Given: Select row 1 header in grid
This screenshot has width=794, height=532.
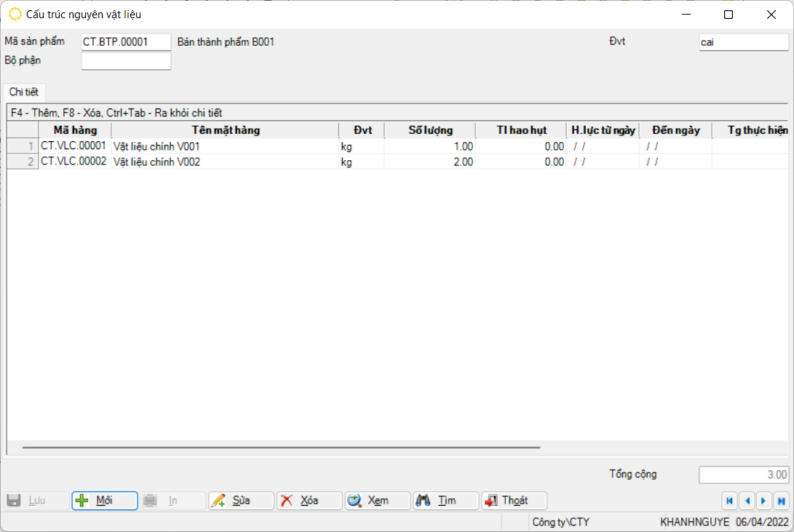Looking at the screenshot, I should coord(23,146).
